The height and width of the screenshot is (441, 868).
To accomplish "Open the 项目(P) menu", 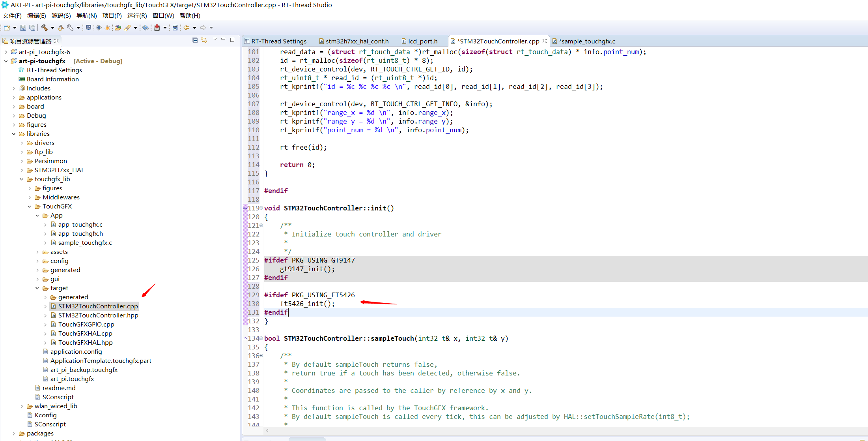I will coord(112,16).
